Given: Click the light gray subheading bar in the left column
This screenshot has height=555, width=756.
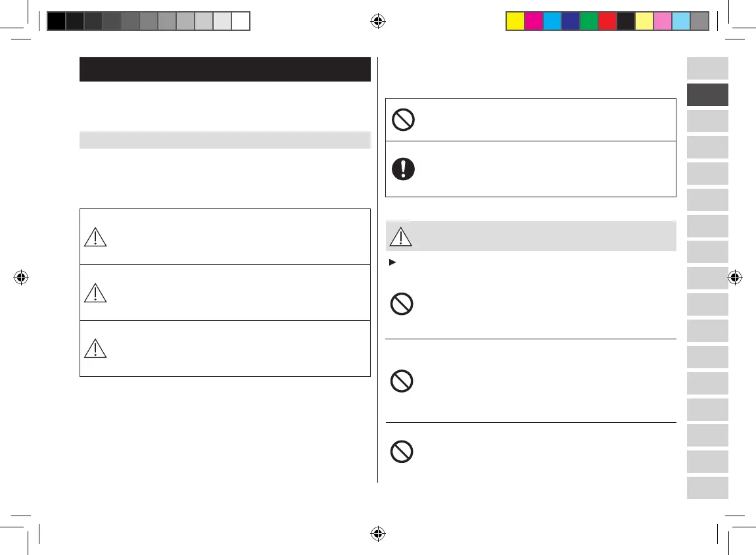Looking at the screenshot, I should pyautogui.click(x=225, y=139).
